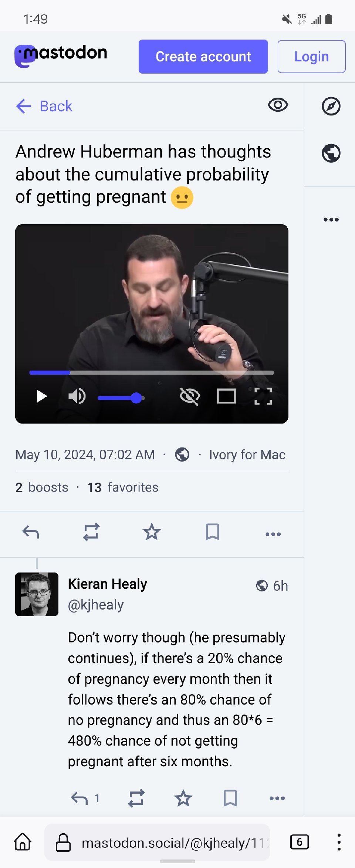Viewport: 355px width, 868px height.
Task: Toggle thread content visibility eye icon
Action: (278, 105)
